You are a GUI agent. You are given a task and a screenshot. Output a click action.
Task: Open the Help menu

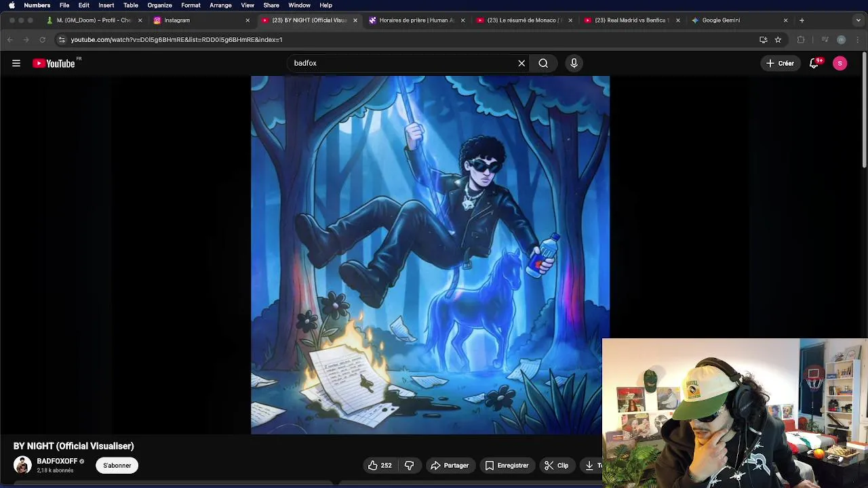coord(325,5)
